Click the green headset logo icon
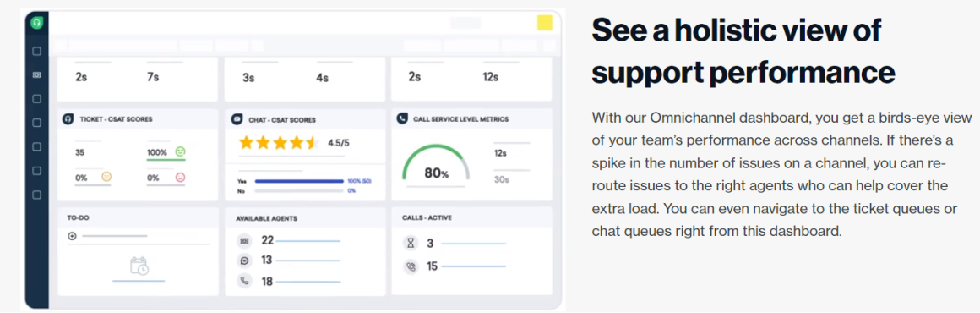The height and width of the screenshot is (313, 980). [x=37, y=23]
